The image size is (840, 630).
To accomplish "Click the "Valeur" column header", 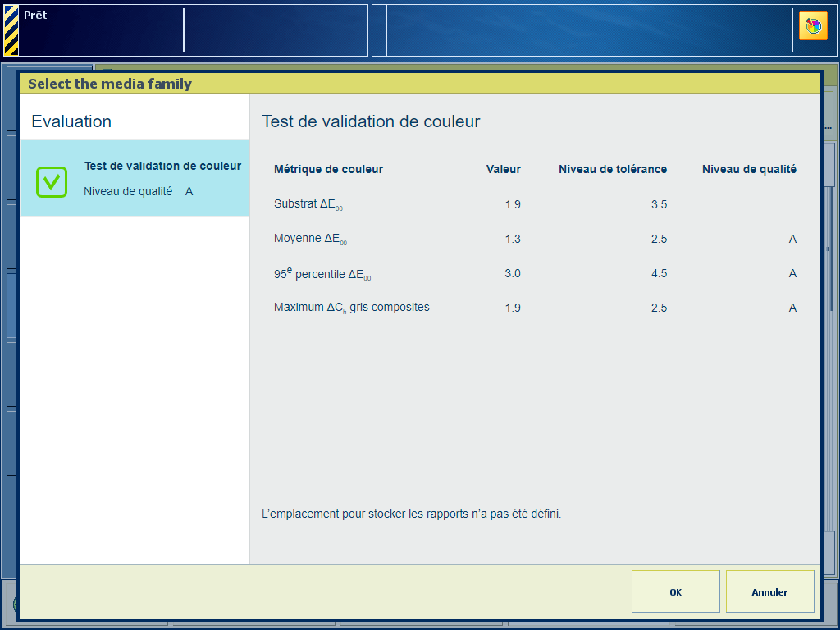I will (x=503, y=170).
